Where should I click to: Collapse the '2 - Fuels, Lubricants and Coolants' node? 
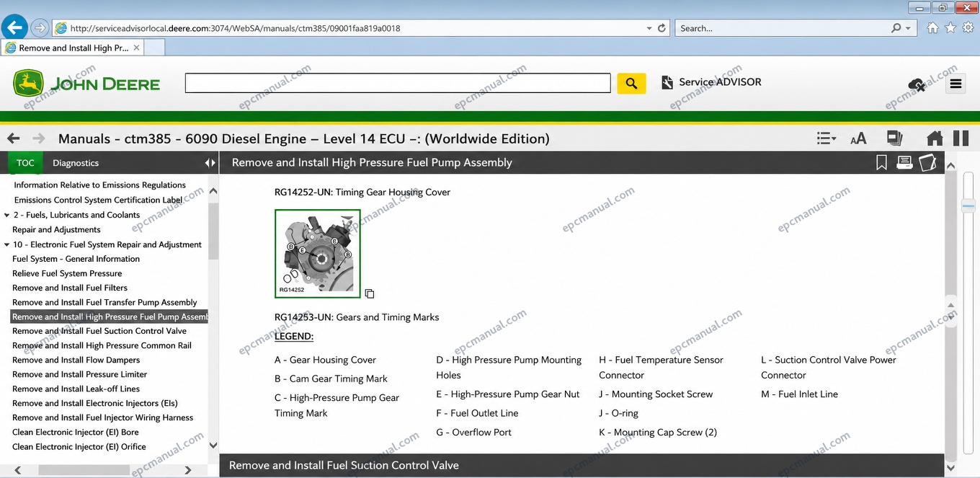tap(6, 215)
